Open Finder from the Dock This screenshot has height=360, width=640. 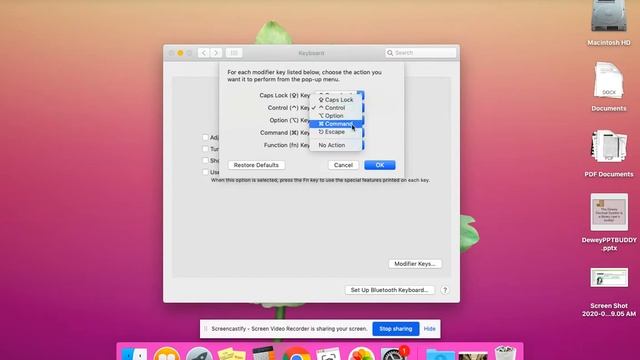pyautogui.click(x=134, y=353)
